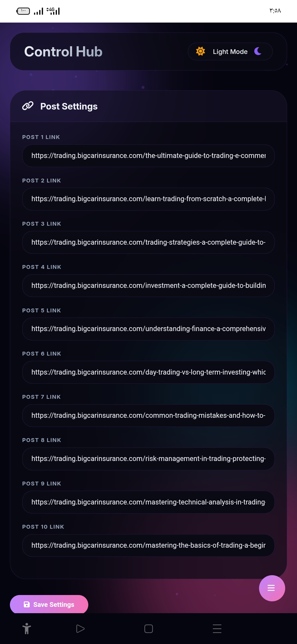Tap the sun icon in theme switcher
Image resolution: width=297 pixels, height=644 pixels.
click(x=200, y=51)
